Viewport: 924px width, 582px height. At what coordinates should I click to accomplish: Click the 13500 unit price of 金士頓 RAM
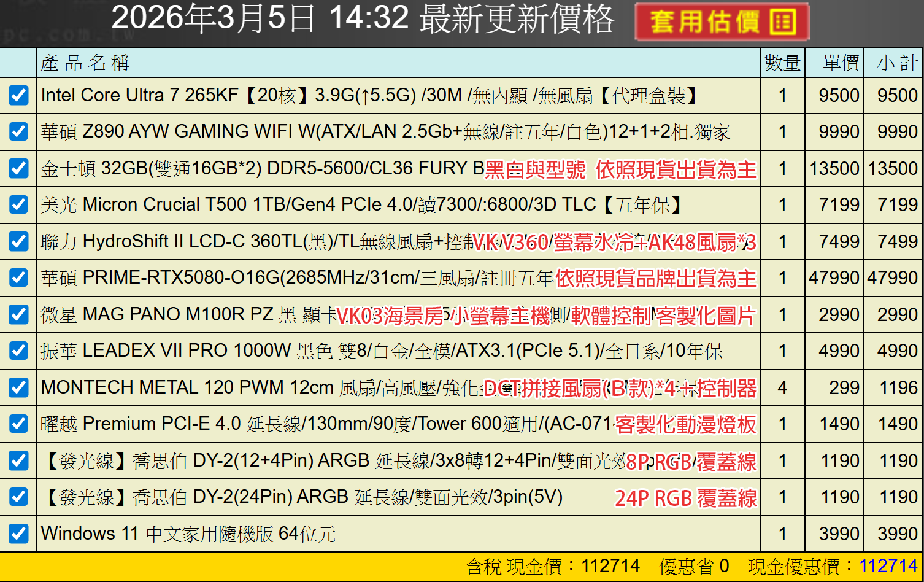[834, 168]
